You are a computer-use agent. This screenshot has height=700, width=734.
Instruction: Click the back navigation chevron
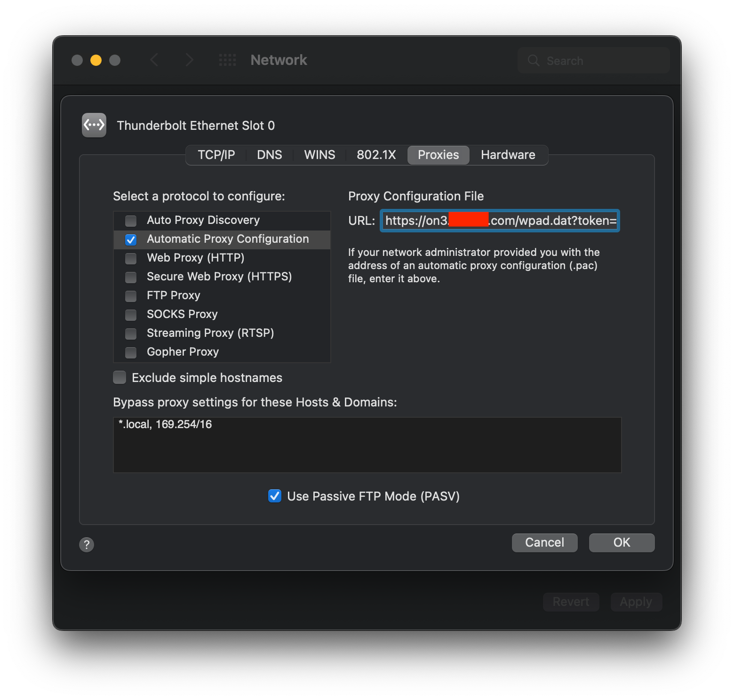[x=154, y=60]
